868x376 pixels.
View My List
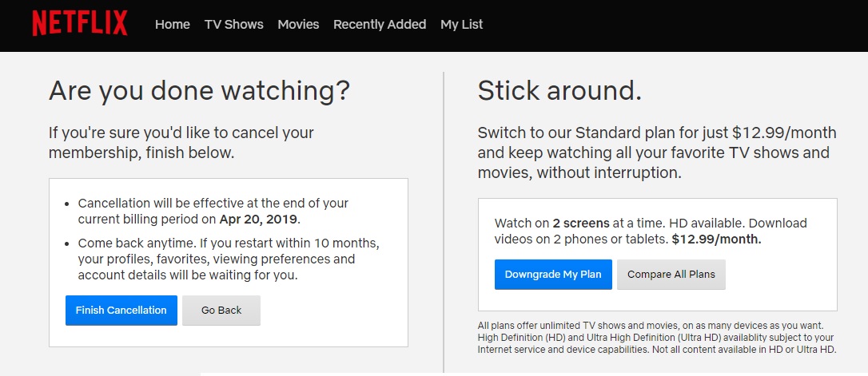click(461, 25)
